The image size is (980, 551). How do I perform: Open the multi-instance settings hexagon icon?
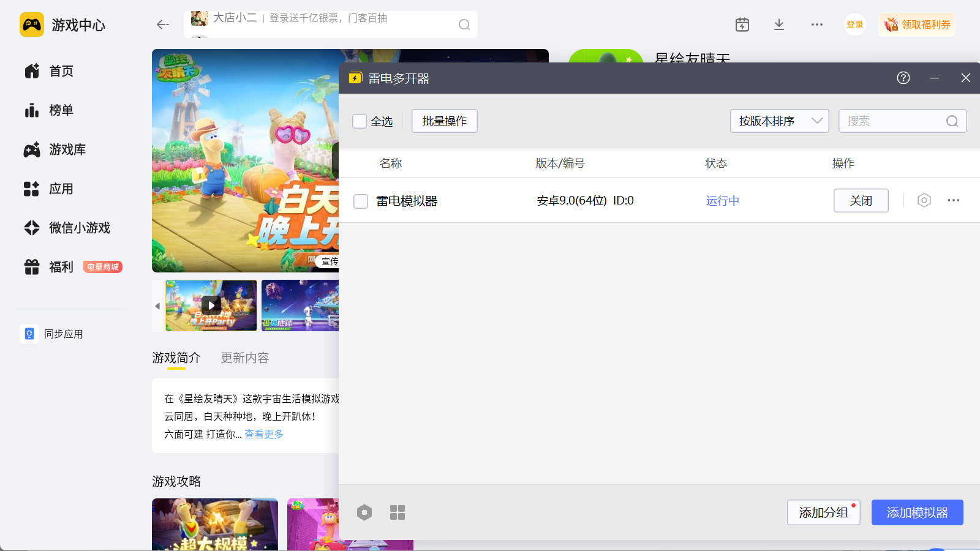(x=364, y=512)
